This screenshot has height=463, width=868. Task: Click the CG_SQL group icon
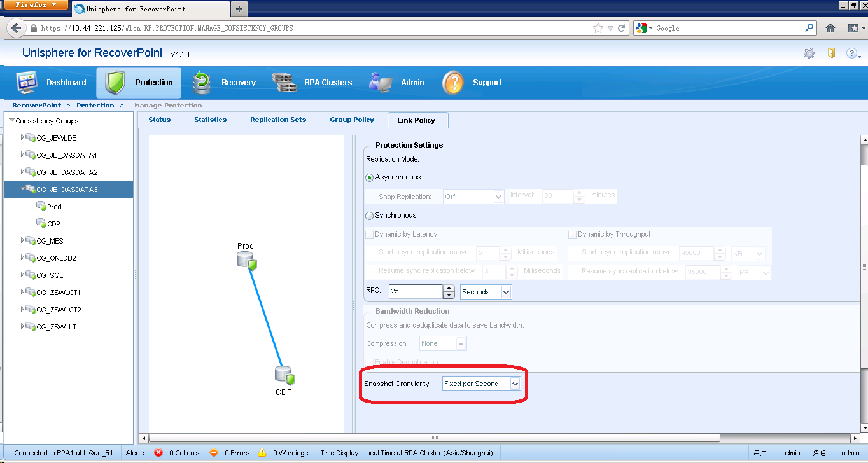click(31, 275)
